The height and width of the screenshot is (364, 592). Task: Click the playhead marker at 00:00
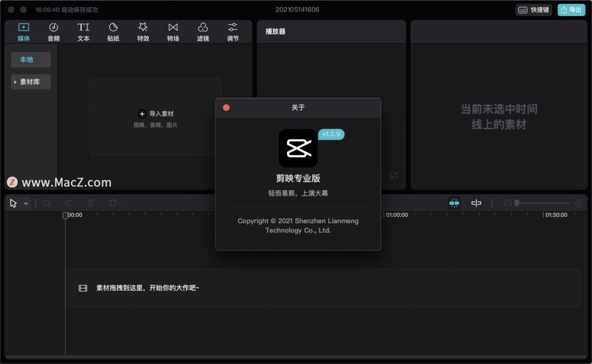pyautogui.click(x=65, y=215)
